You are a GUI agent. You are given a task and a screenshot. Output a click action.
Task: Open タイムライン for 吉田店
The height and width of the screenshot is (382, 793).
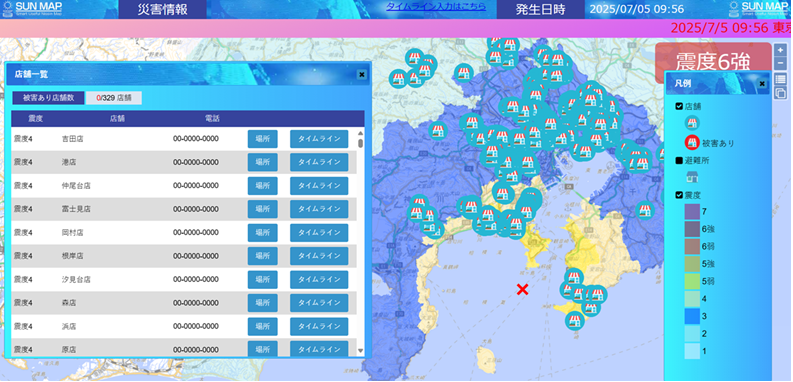pyautogui.click(x=319, y=139)
